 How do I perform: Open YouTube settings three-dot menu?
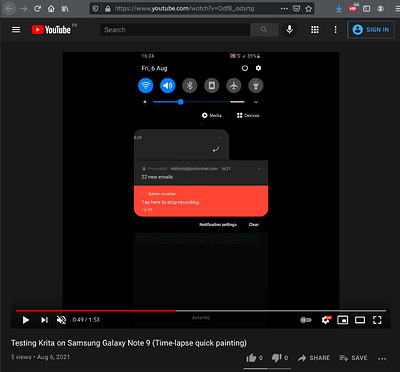335,30
